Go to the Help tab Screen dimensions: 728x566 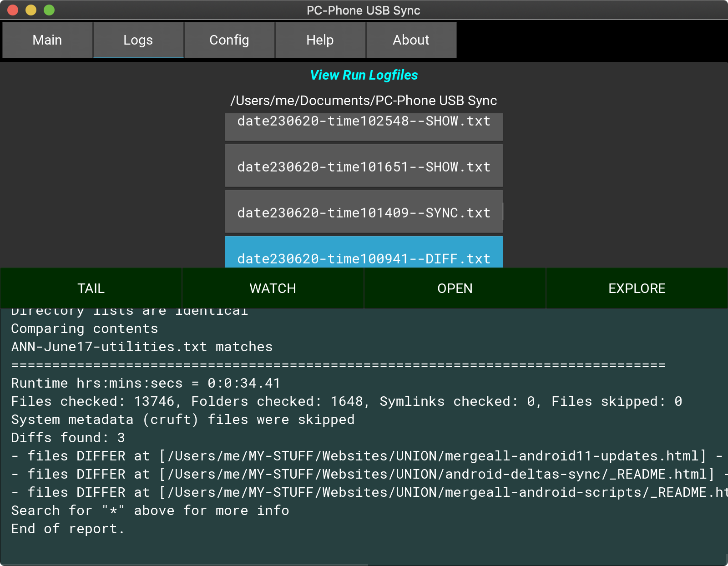coord(320,40)
